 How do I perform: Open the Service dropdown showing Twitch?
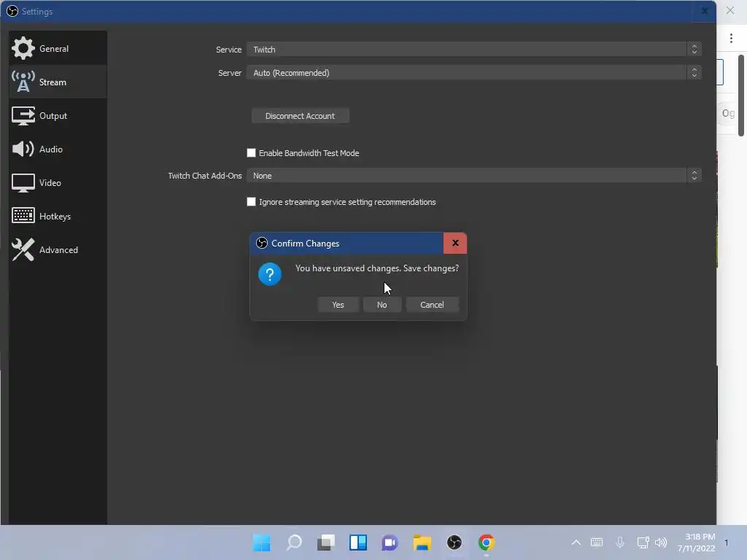(474, 49)
